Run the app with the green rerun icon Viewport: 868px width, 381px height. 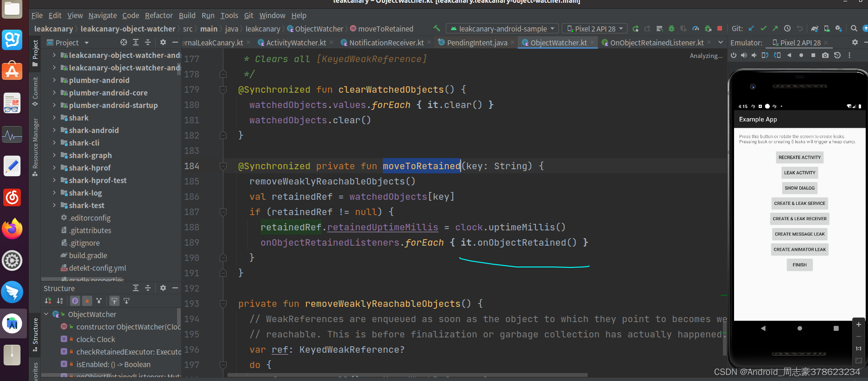coord(635,29)
